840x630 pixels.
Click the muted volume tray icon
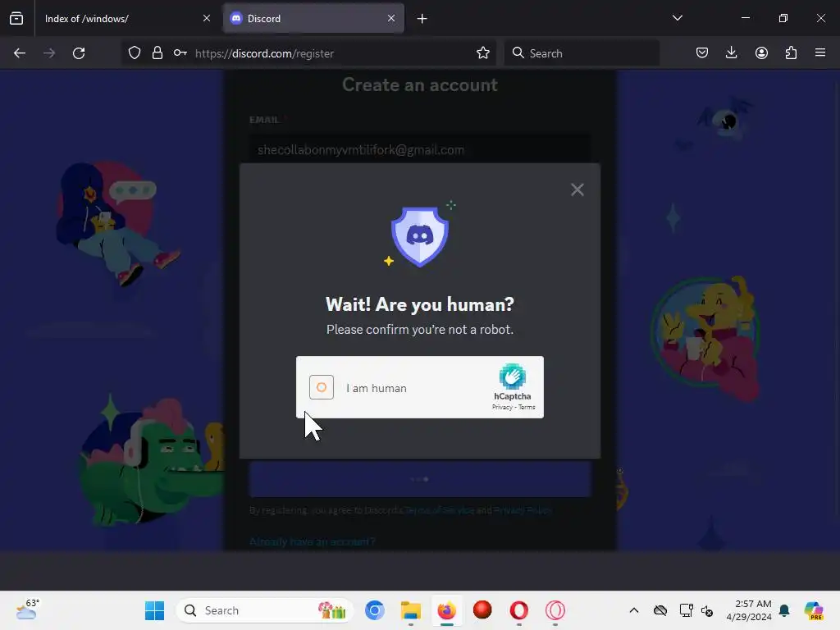coord(707,610)
